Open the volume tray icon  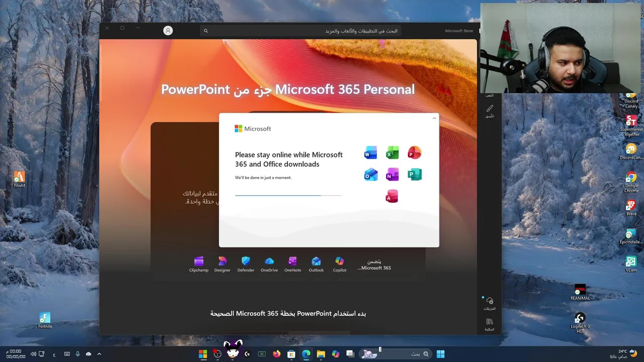pos(33,354)
